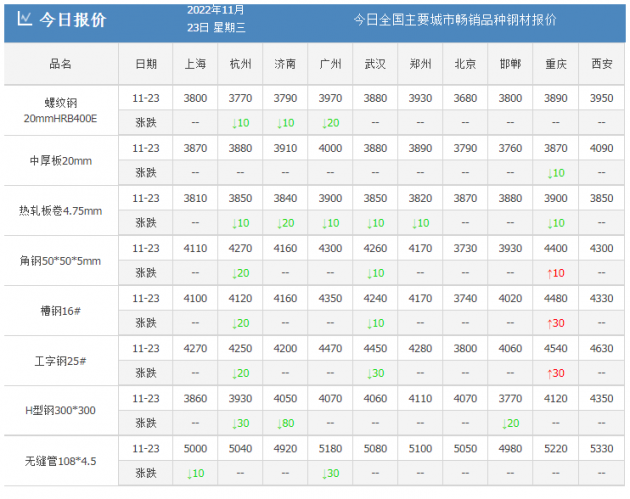
Task: Click the red ↑10 rise in 角钢 row
Action: (556, 273)
